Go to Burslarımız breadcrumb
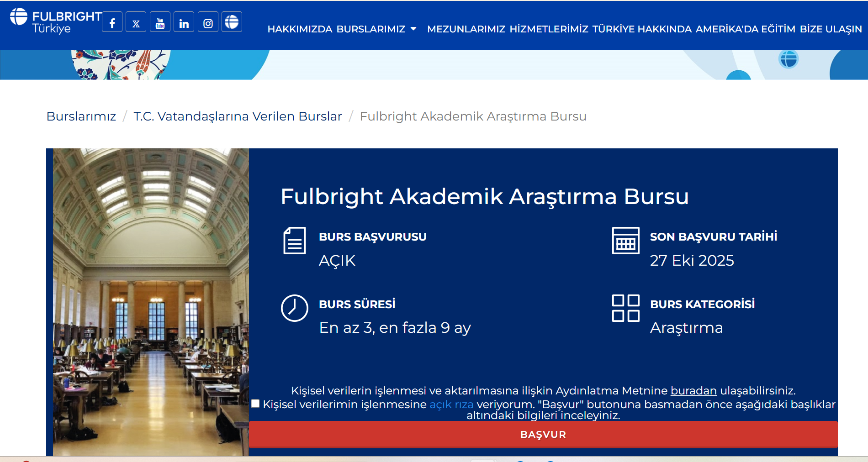 [x=81, y=116]
